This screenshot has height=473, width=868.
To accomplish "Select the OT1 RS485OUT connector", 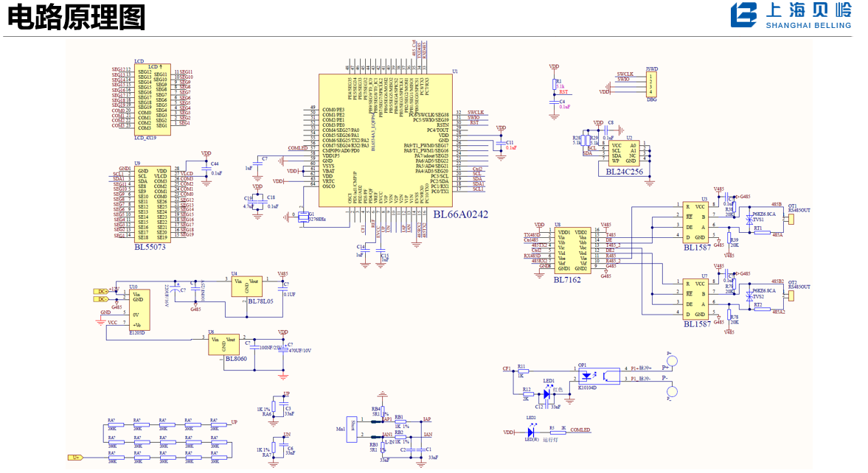I will pyautogui.click(x=791, y=219).
